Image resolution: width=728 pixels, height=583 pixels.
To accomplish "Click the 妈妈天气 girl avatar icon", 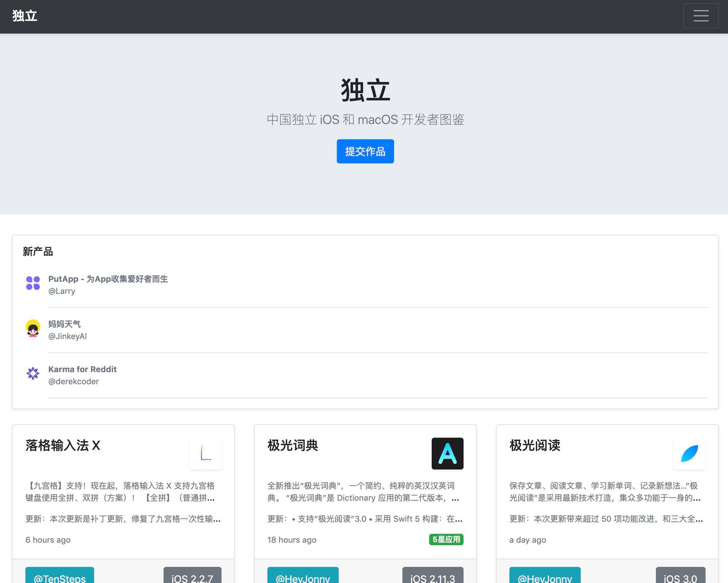I will click(33, 328).
